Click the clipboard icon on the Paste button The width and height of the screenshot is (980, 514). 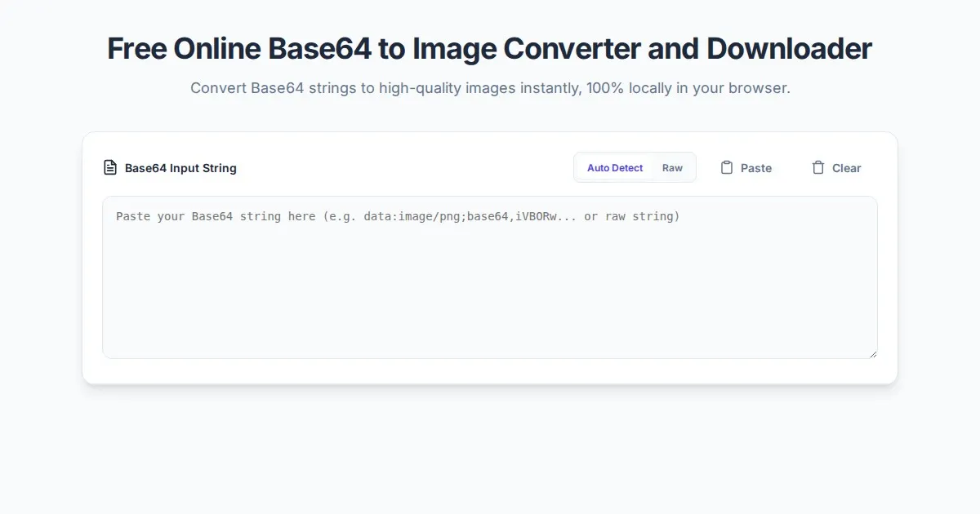point(727,168)
